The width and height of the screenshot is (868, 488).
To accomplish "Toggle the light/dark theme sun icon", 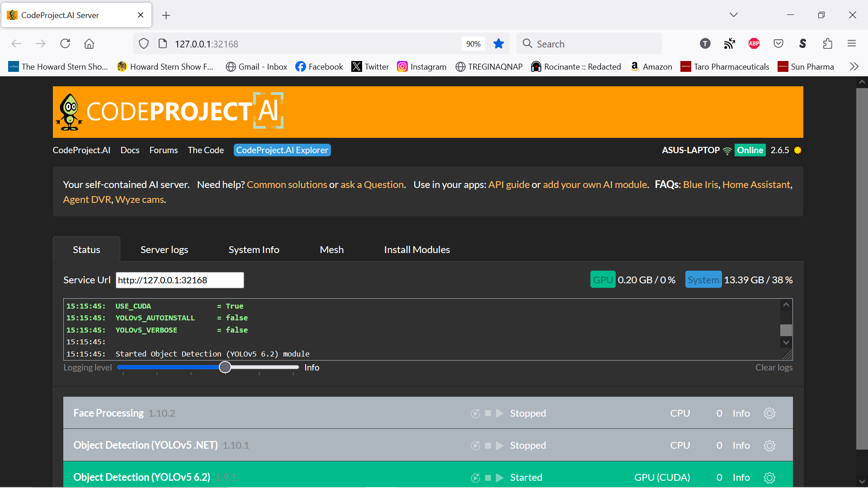I will point(797,150).
